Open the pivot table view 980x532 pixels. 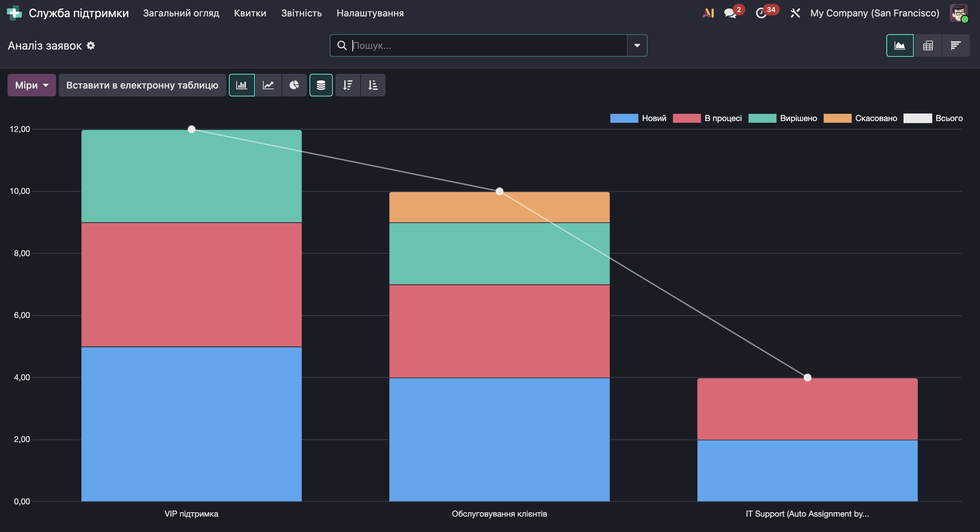tap(928, 46)
